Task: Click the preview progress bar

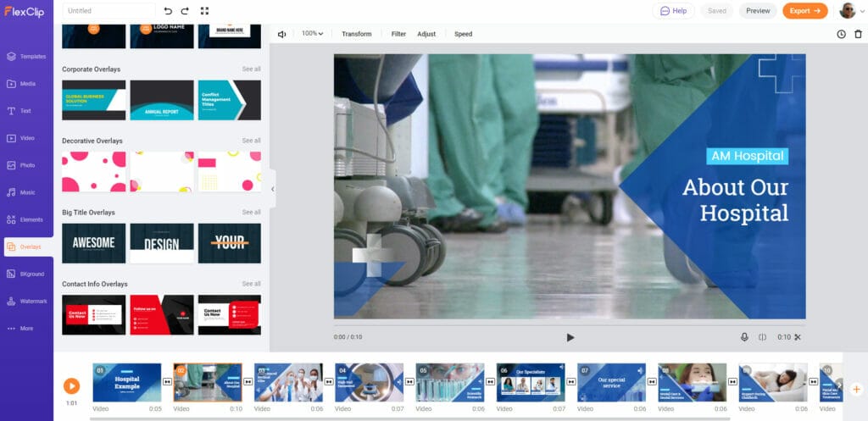Action: [570, 325]
